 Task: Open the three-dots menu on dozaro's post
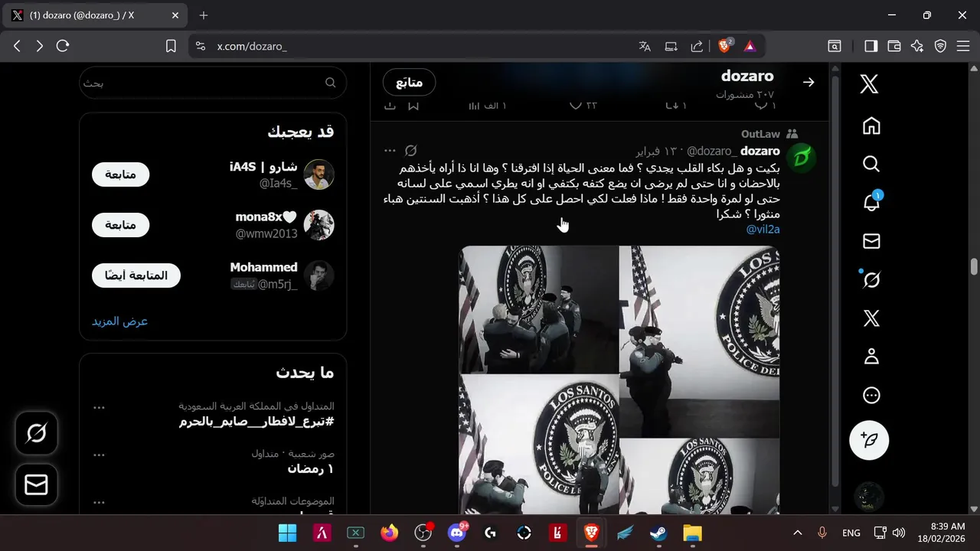(390, 151)
